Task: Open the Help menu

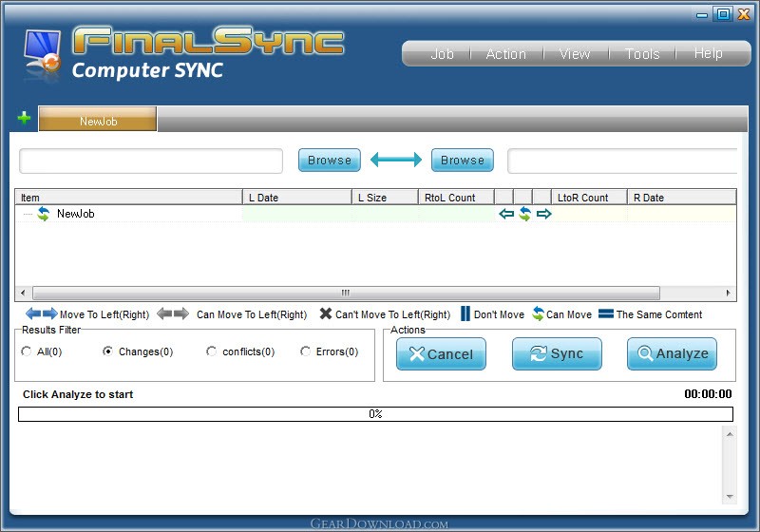Action: (x=708, y=53)
